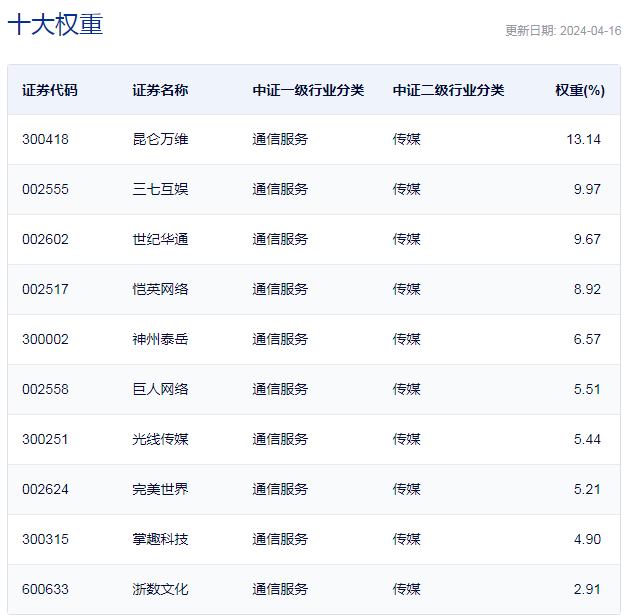Click weight value 6.57

coord(587,339)
